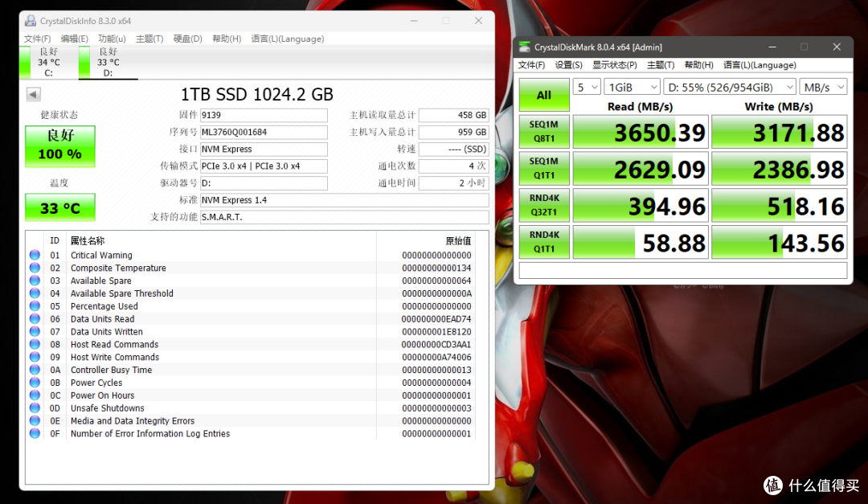Open the 硬盘(D) menu in CrystalDiskInfo

click(187, 39)
